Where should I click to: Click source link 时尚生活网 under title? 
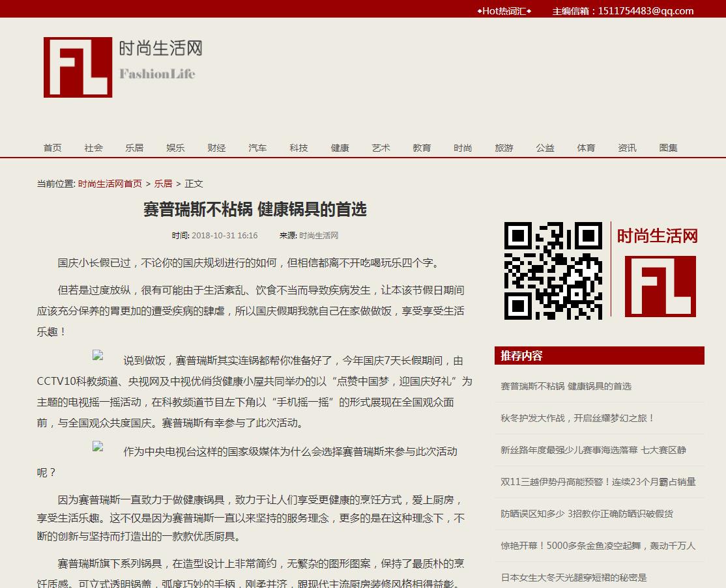pyautogui.click(x=319, y=236)
